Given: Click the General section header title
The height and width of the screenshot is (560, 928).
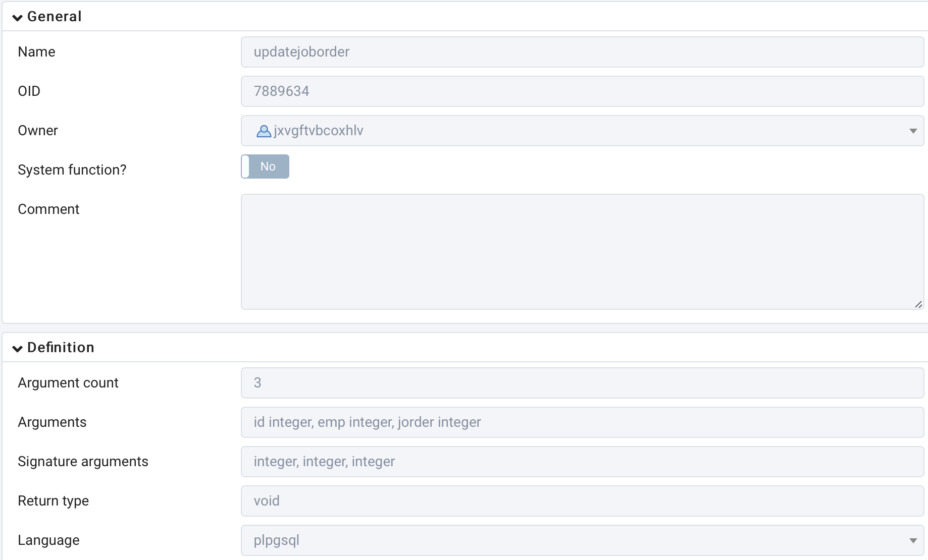Looking at the screenshot, I should [x=55, y=17].
